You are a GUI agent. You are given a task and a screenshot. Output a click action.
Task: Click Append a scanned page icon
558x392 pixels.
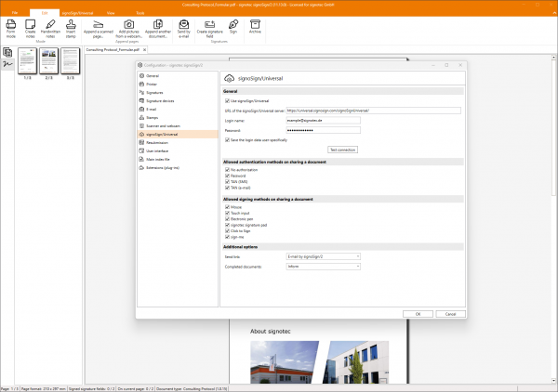pyautogui.click(x=99, y=24)
